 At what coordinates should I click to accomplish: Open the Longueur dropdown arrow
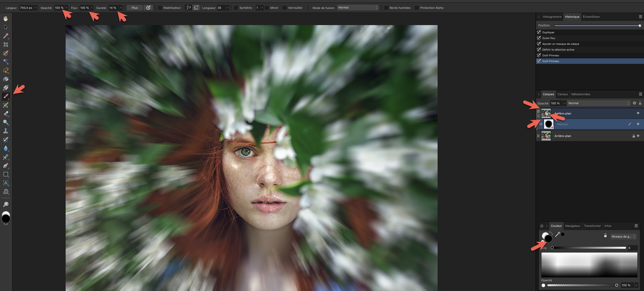pos(227,8)
